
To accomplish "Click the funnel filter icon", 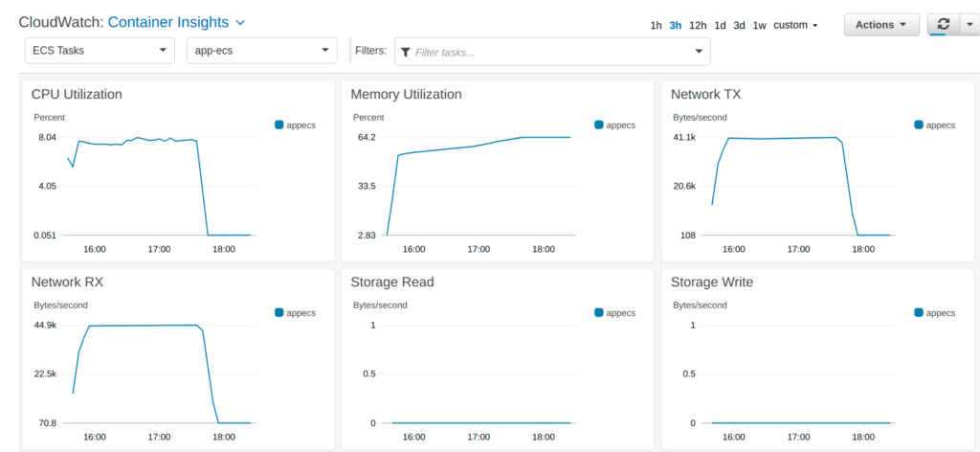I will tap(406, 52).
